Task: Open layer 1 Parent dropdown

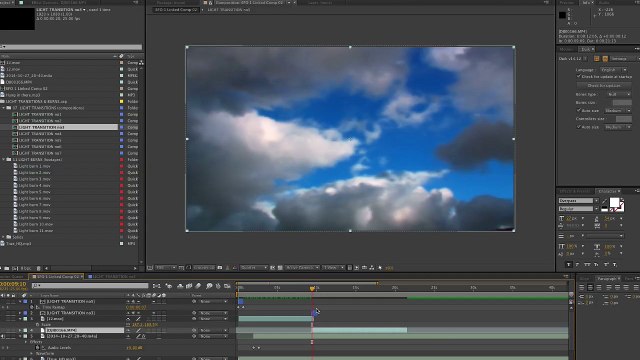Action: tap(213, 302)
